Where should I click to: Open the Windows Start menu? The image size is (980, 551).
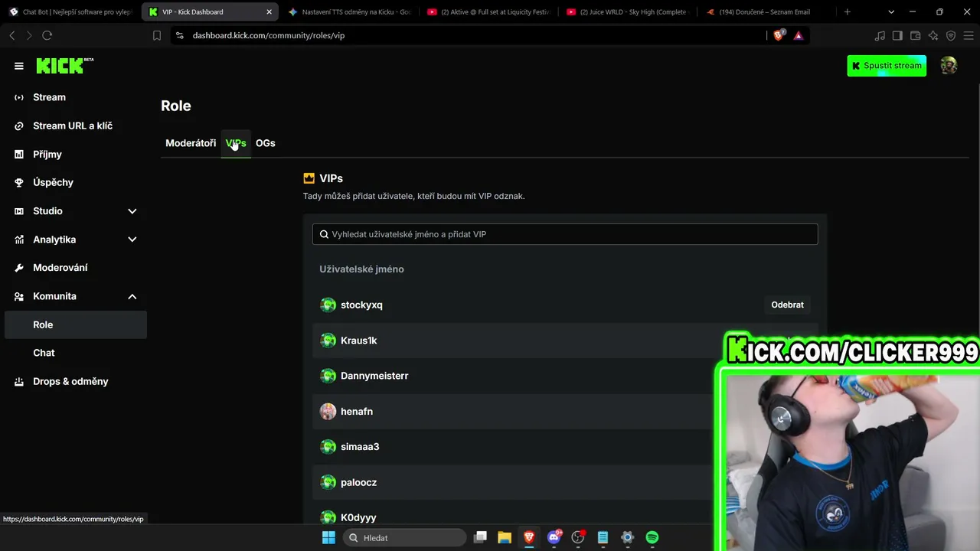click(328, 537)
